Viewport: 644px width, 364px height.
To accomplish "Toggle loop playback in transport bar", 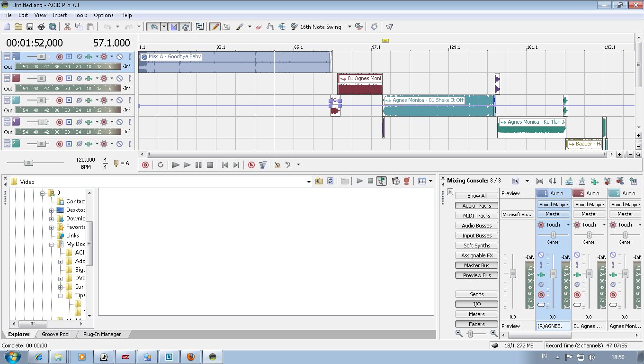I will 161,165.
